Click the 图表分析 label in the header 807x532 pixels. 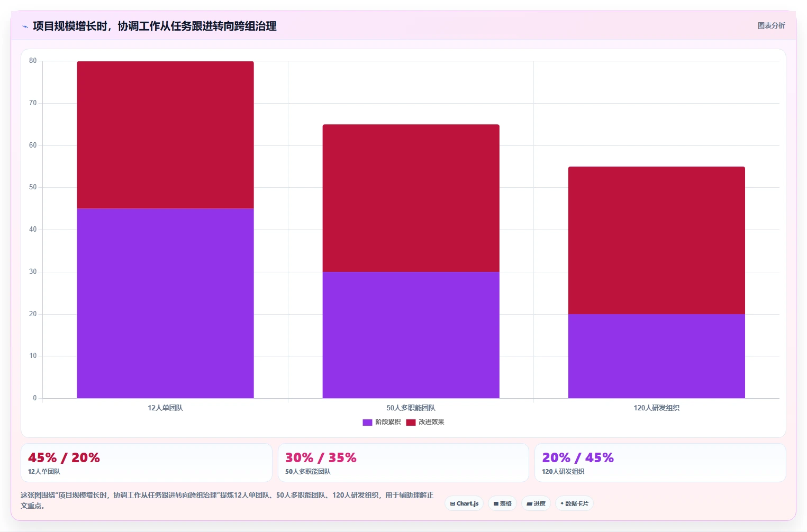[x=771, y=25]
